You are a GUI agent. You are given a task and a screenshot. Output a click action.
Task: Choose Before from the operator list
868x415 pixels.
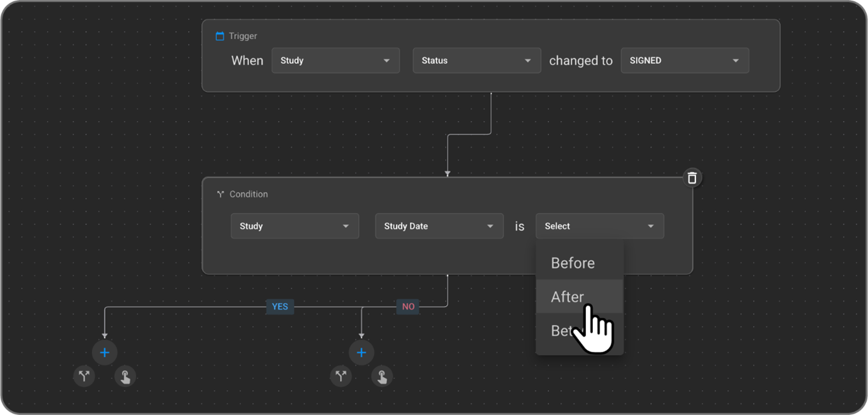point(573,263)
